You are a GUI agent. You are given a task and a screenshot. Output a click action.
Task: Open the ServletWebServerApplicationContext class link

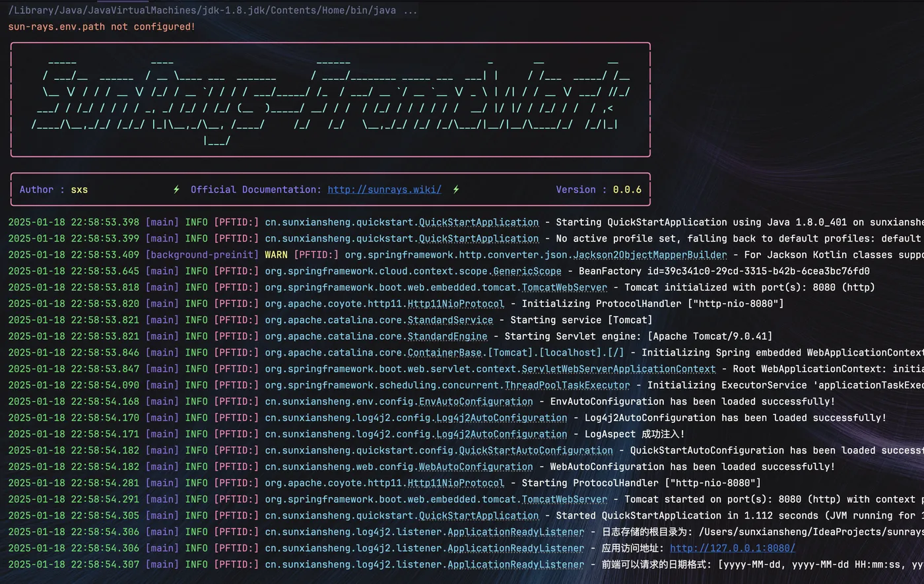click(x=618, y=369)
